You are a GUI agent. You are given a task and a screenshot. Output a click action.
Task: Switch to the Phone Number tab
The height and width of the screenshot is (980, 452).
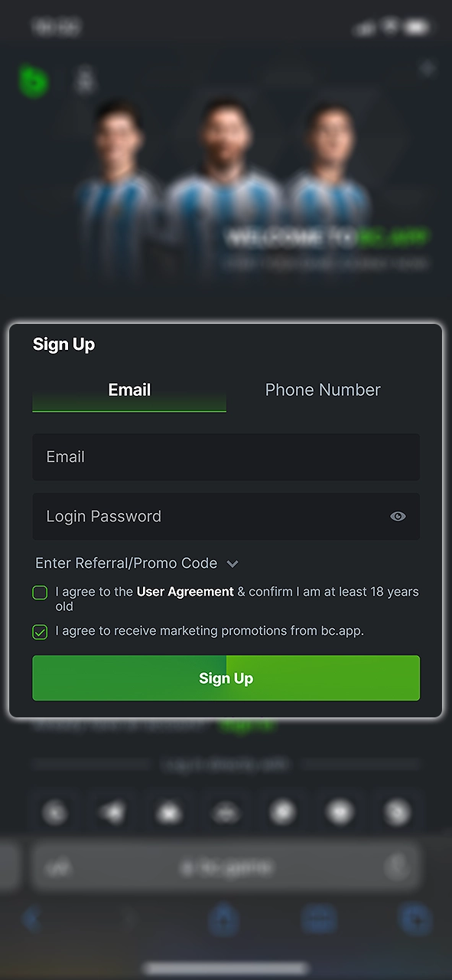(x=323, y=390)
